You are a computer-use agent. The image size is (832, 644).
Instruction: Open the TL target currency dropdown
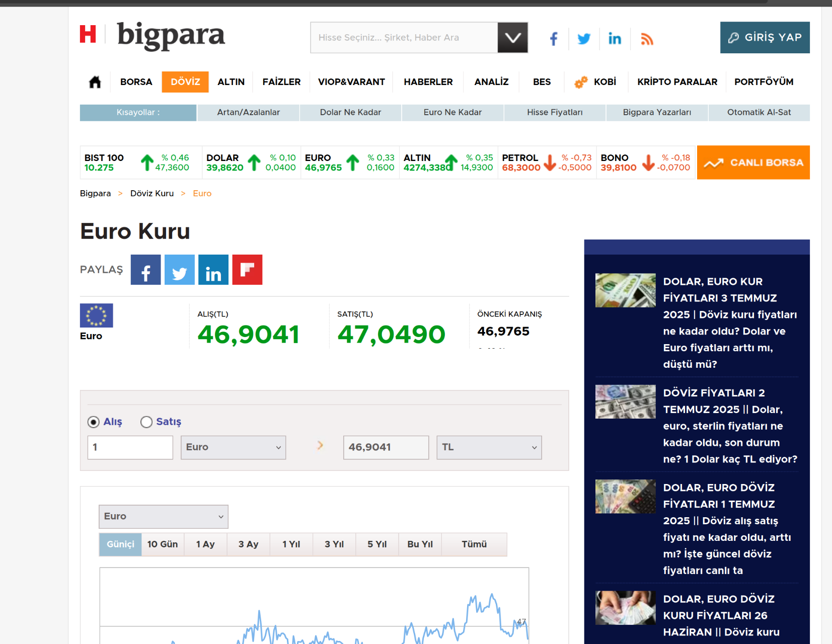tap(489, 447)
